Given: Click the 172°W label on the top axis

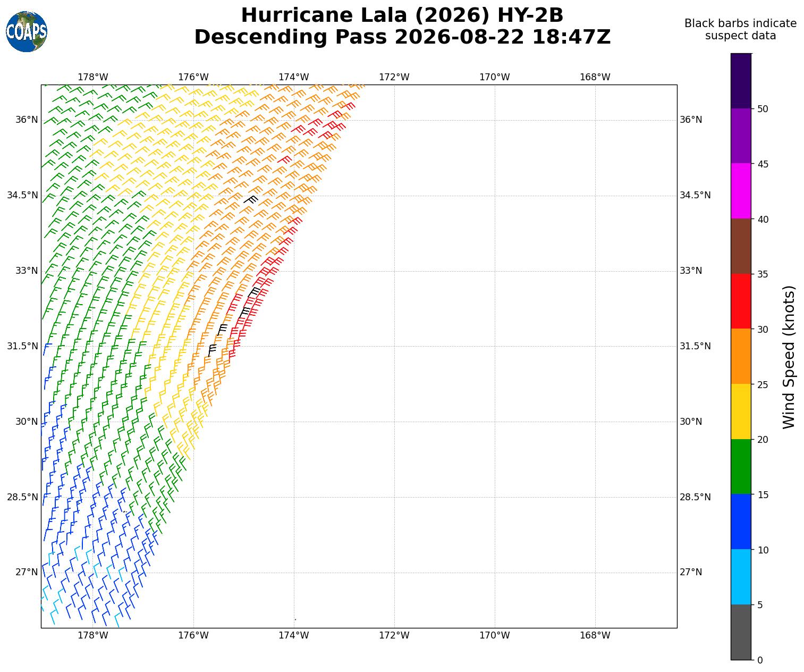Looking at the screenshot, I should point(394,77).
